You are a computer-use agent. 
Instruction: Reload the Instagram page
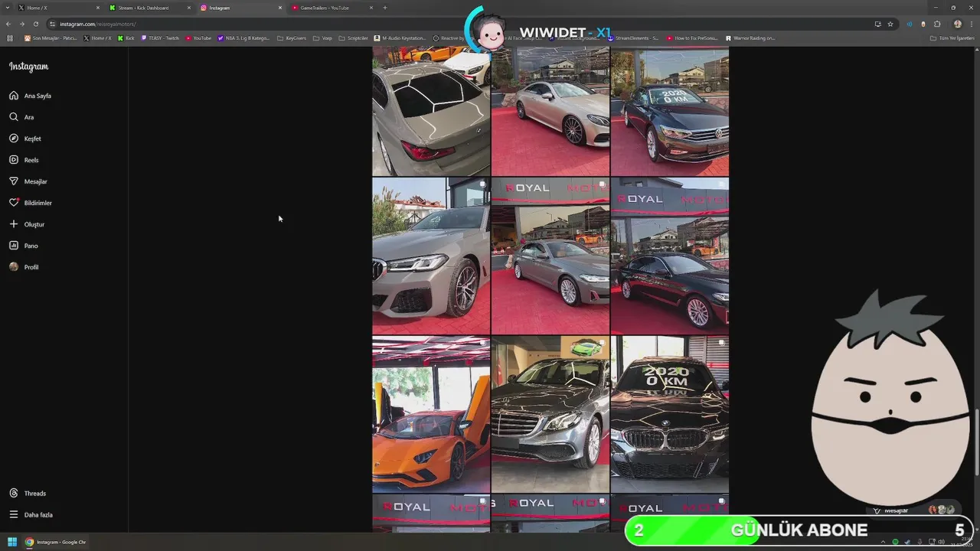pyautogui.click(x=35, y=24)
